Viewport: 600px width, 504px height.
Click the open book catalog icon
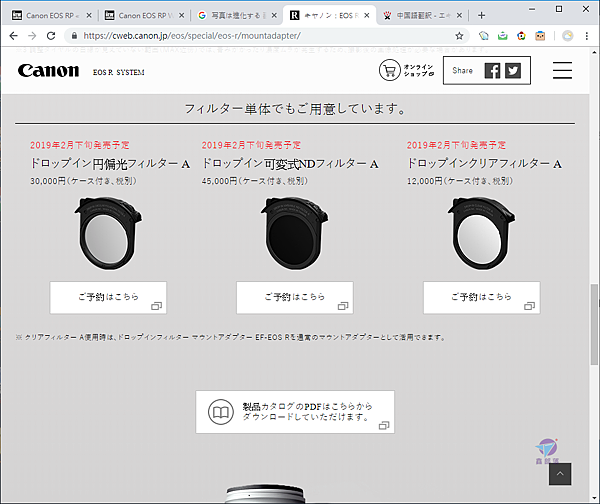point(221,412)
